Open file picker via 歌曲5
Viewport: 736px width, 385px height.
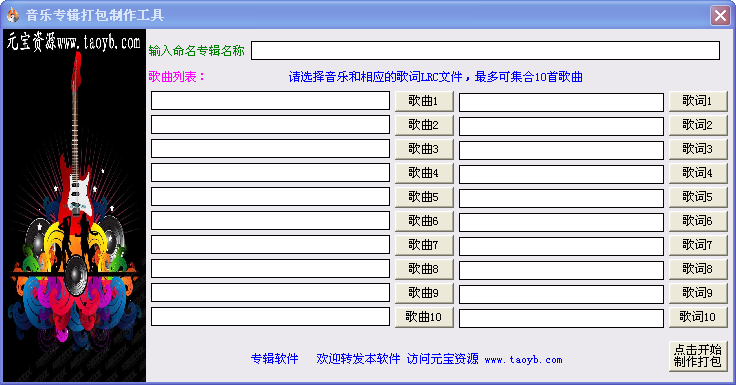pos(424,197)
